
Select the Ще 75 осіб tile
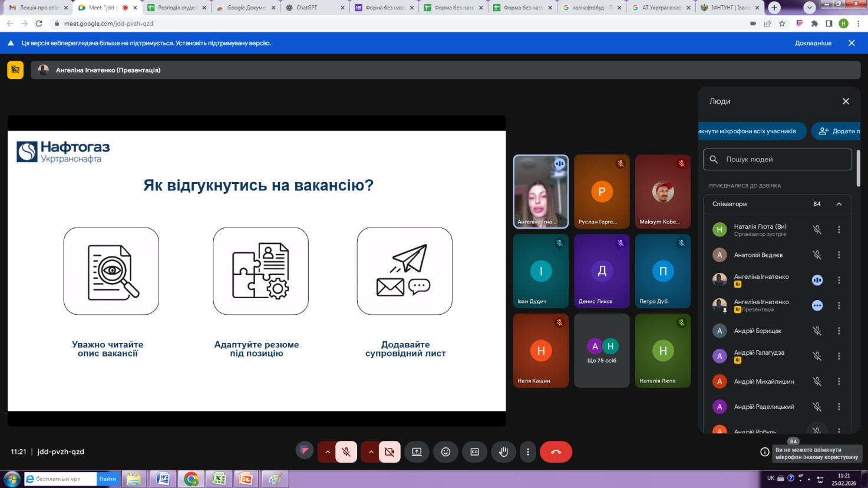click(x=602, y=351)
